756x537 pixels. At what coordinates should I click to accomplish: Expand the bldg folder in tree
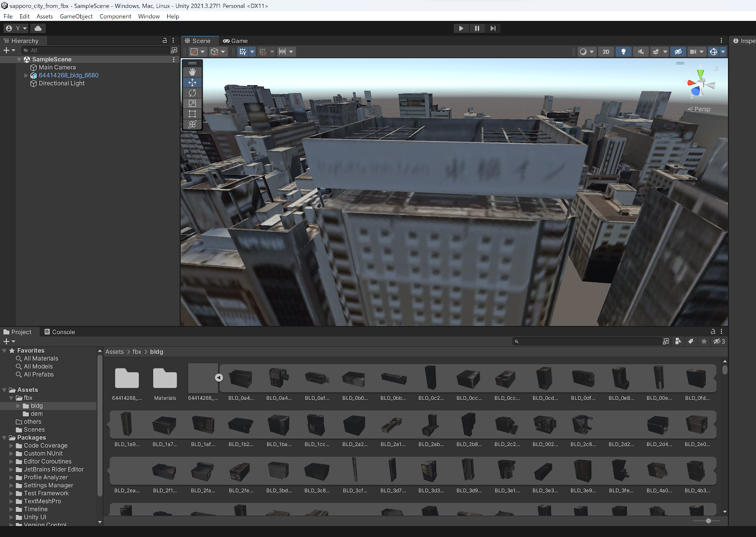coord(19,406)
